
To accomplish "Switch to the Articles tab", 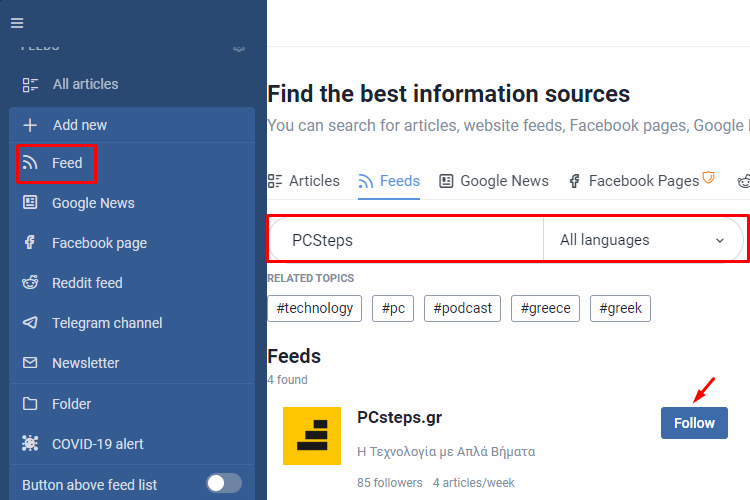I will [304, 181].
